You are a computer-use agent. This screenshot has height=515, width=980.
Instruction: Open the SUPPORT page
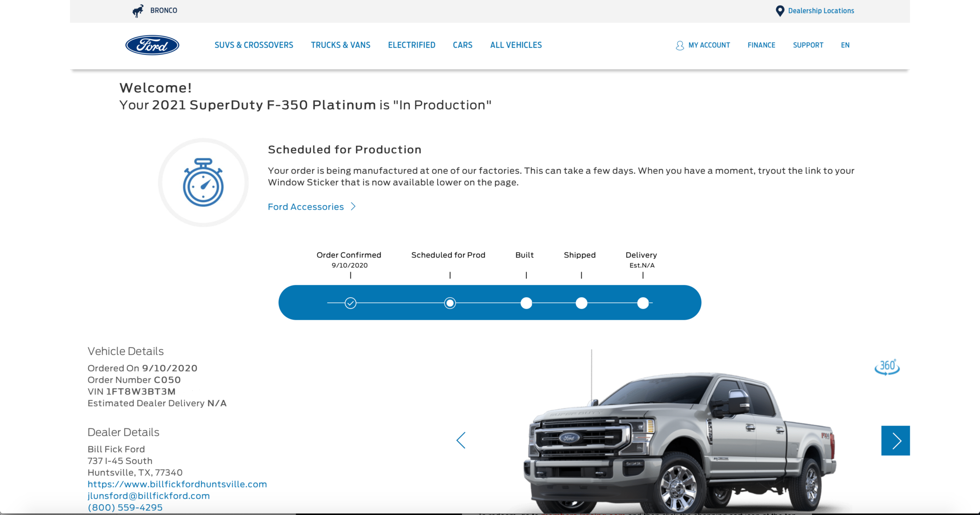click(x=808, y=45)
